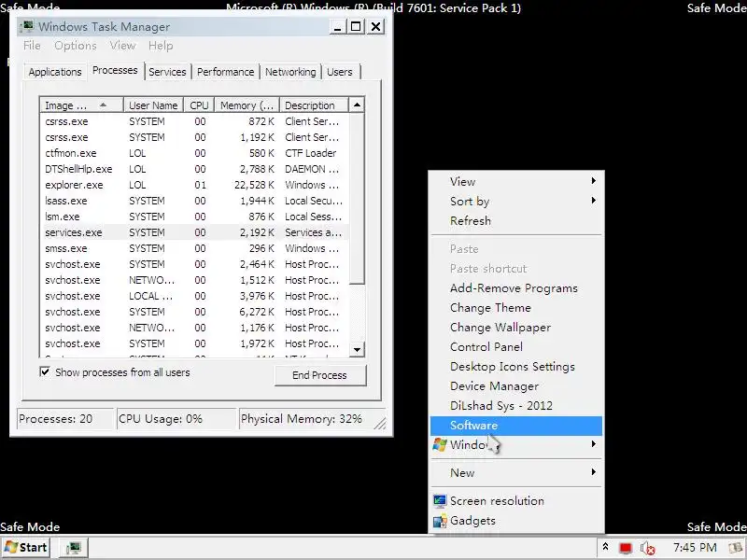Switch to the Performance tab

[x=225, y=72]
